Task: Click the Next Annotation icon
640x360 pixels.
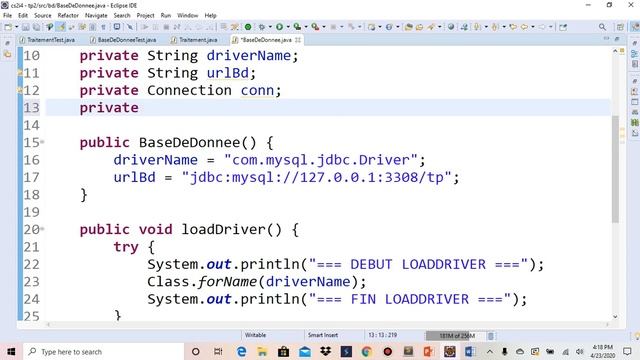Action: (477, 27)
